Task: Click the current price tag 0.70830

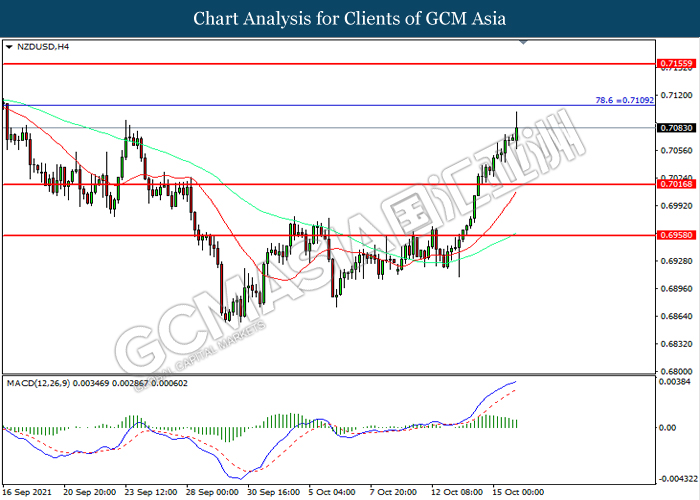Action: [676, 128]
